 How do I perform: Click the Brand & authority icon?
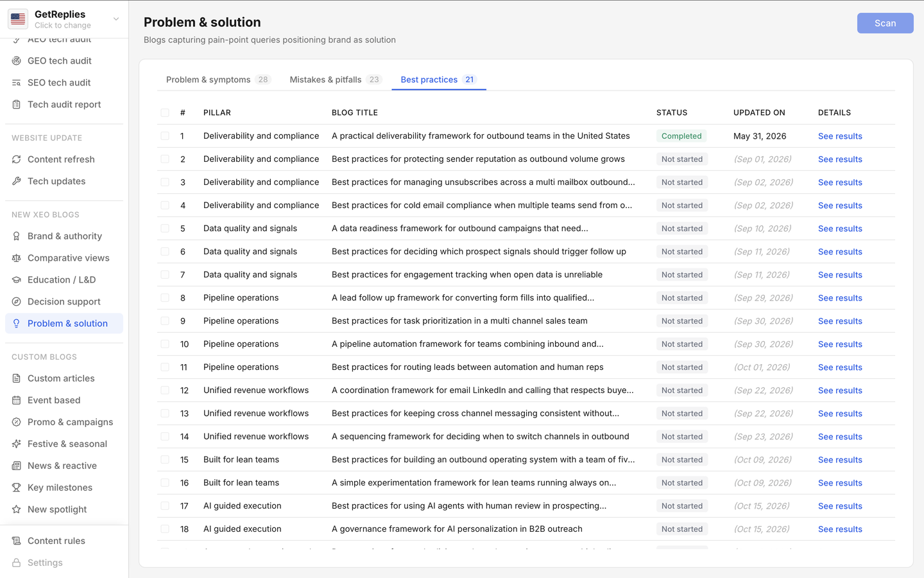(x=17, y=236)
